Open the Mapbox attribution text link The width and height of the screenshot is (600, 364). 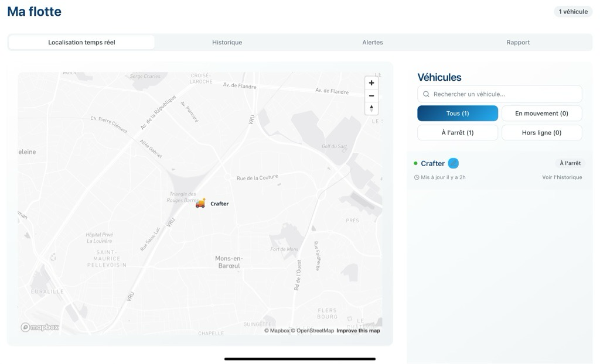[x=277, y=331]
